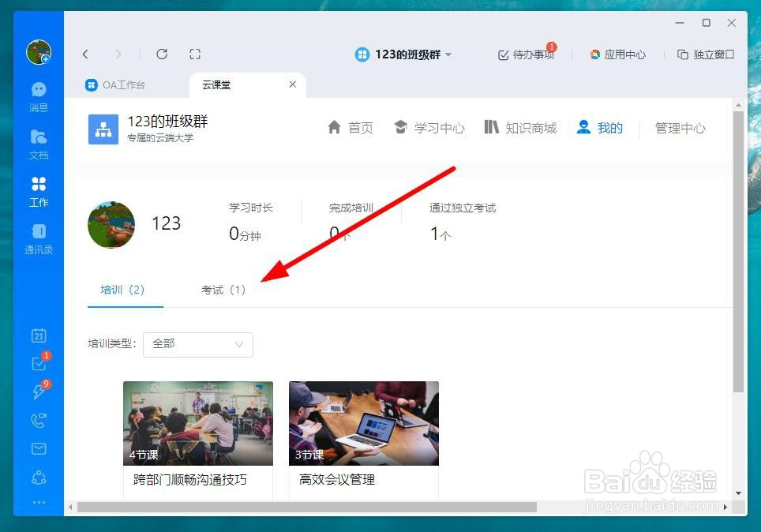This screenshot has width=761, height=532.
Task: Click the lightning DING icon in sidebar
Action: [x=39, y=391]
